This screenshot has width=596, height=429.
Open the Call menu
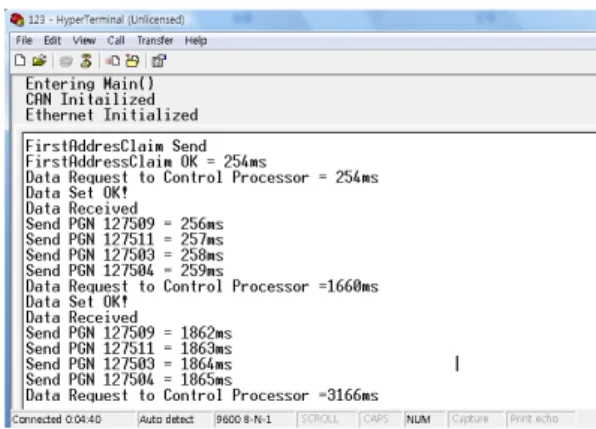[x=116, y=40]
